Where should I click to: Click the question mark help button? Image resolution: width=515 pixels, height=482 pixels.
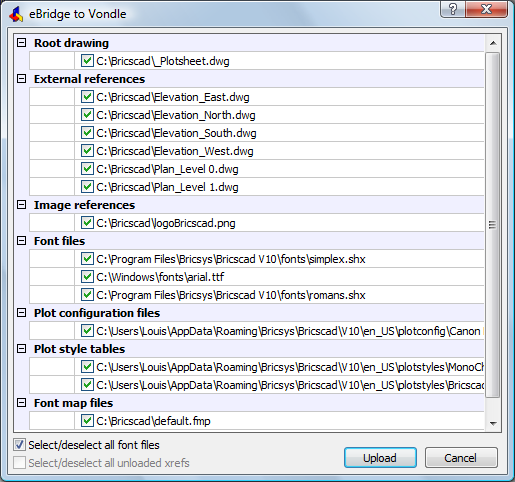pos(452,9)
